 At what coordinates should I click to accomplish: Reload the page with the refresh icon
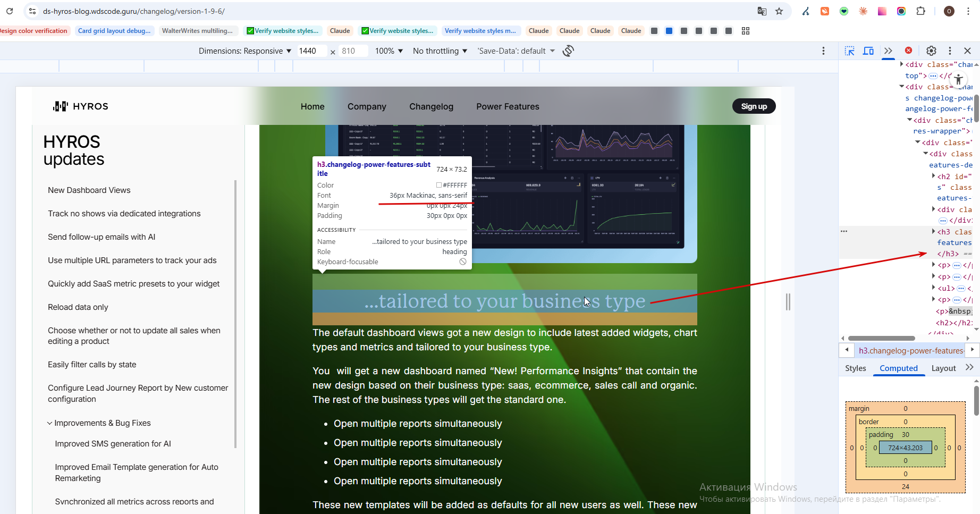click(10, 11)
